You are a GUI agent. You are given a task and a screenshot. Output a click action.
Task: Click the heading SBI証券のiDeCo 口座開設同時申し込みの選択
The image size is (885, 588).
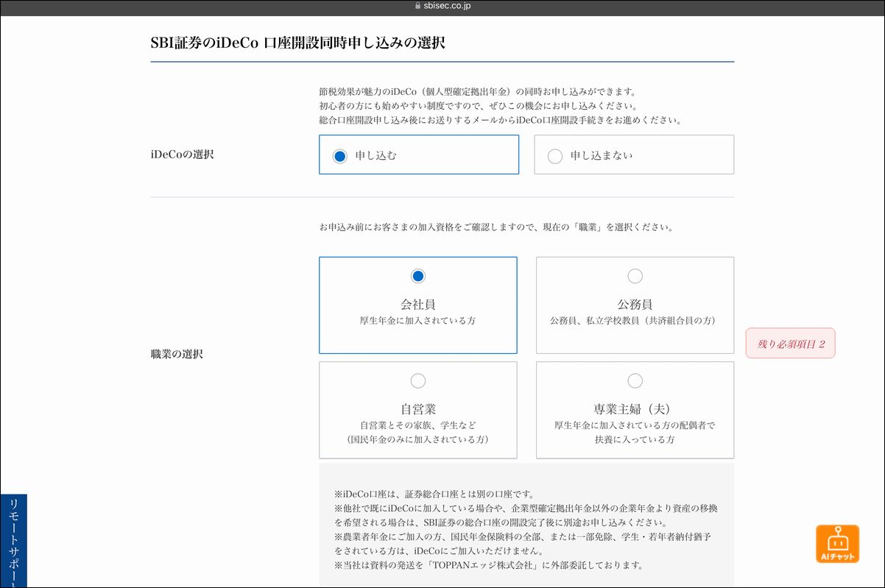coord(297,43)
